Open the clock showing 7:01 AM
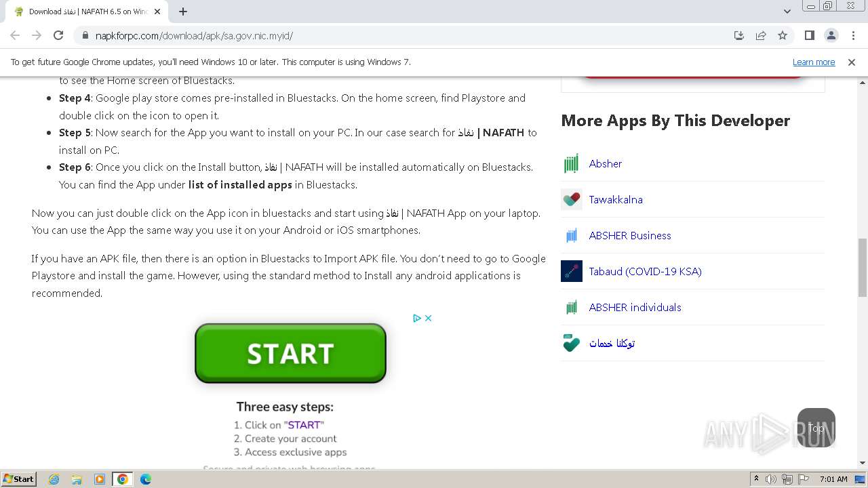 point(833,479)
